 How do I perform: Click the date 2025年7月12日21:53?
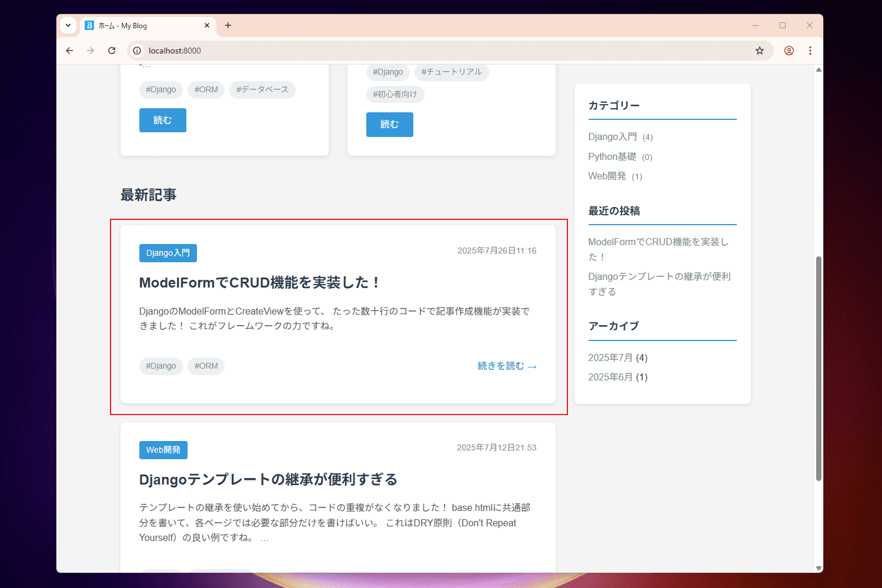(x=497, y=447)
